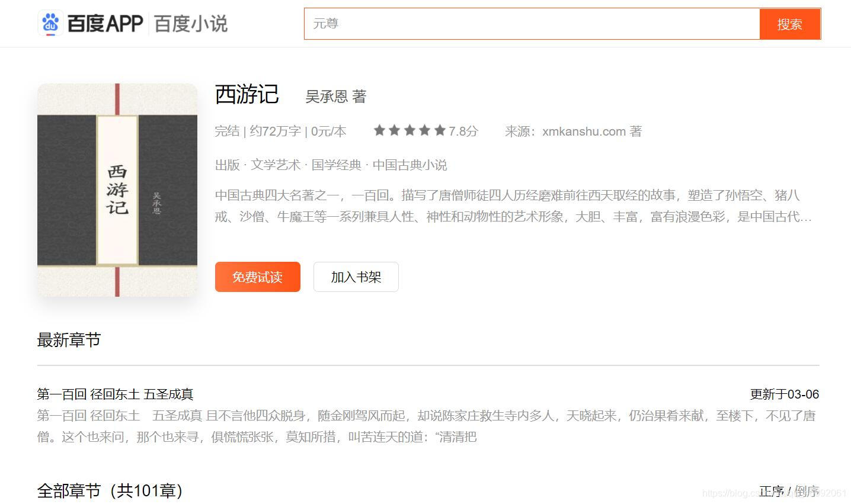Click the 最新章节 section heading
This screenshot has height=504, width=851.
69,339
